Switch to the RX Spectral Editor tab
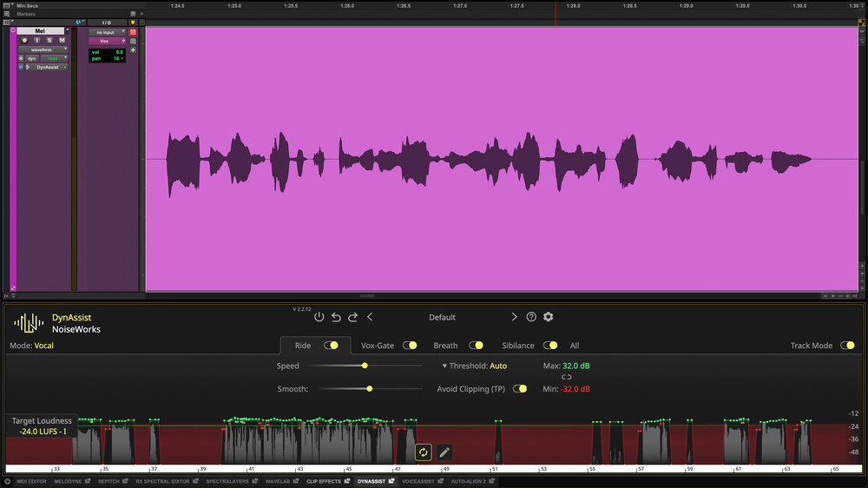Image resolution: width=868 pixels, height=488 pixels. 163,481
